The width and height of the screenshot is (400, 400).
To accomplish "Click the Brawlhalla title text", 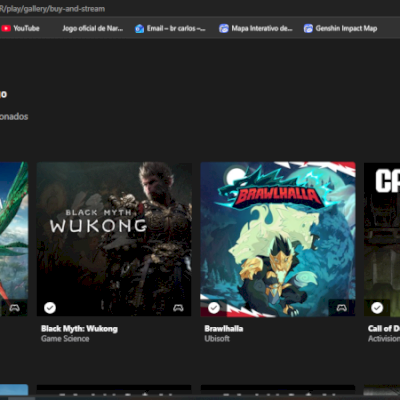I will tap(224, 329).
